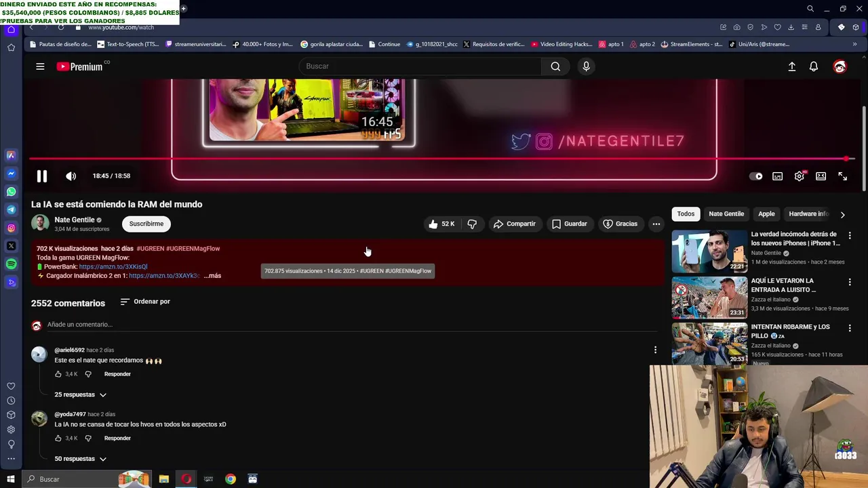Open Opera downloads icon in toolbar
Viewport: 868px width, 488px height.
click(791, 27)
